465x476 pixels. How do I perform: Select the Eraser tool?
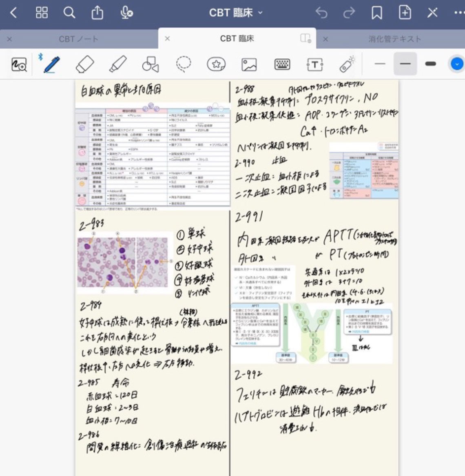pos(85,64)
